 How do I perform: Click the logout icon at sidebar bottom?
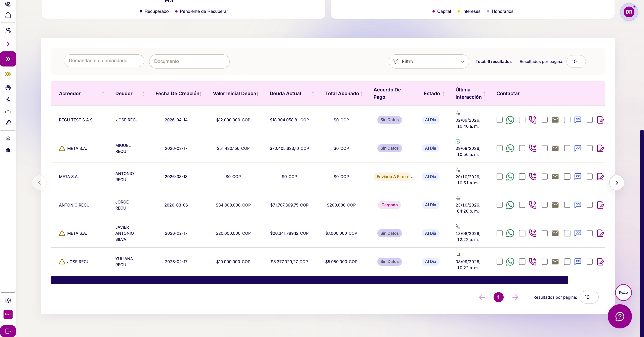pos(8,331)
